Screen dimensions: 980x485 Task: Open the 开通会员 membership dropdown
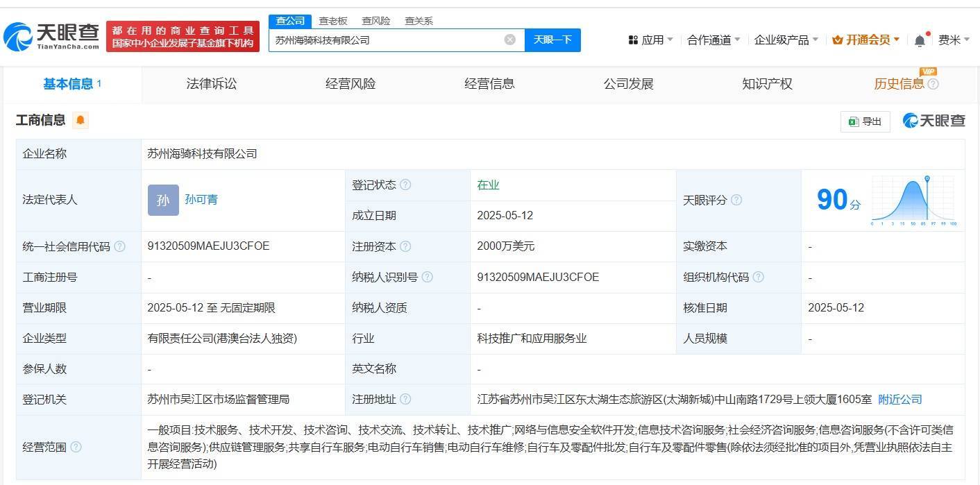866,40
